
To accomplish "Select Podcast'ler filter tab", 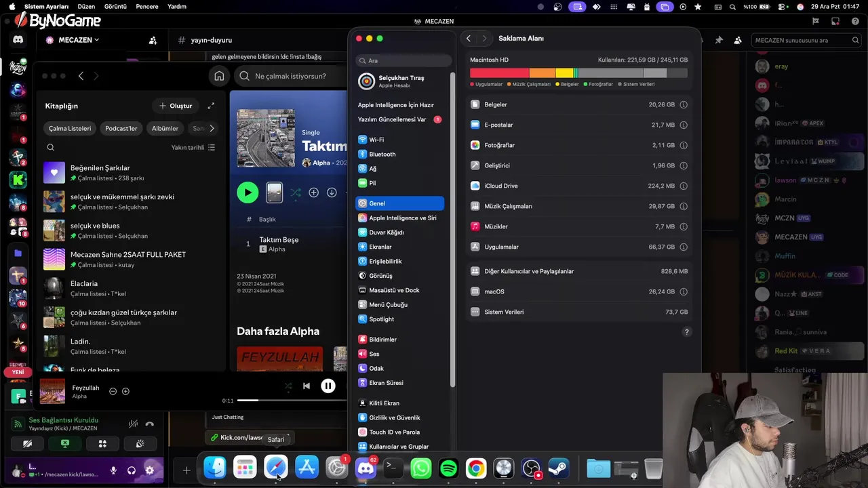I will (121, 128).
